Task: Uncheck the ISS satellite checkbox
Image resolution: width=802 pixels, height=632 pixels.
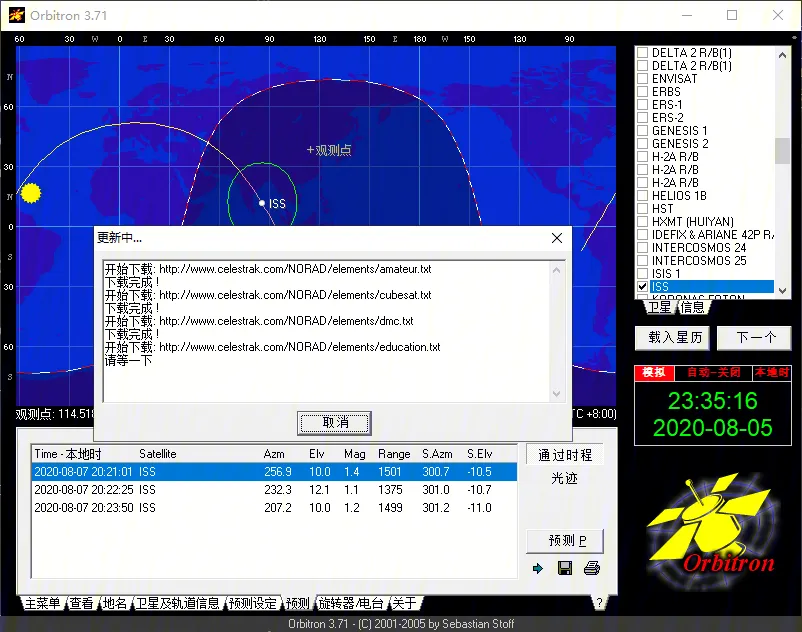Action: [x=643, y=287]
